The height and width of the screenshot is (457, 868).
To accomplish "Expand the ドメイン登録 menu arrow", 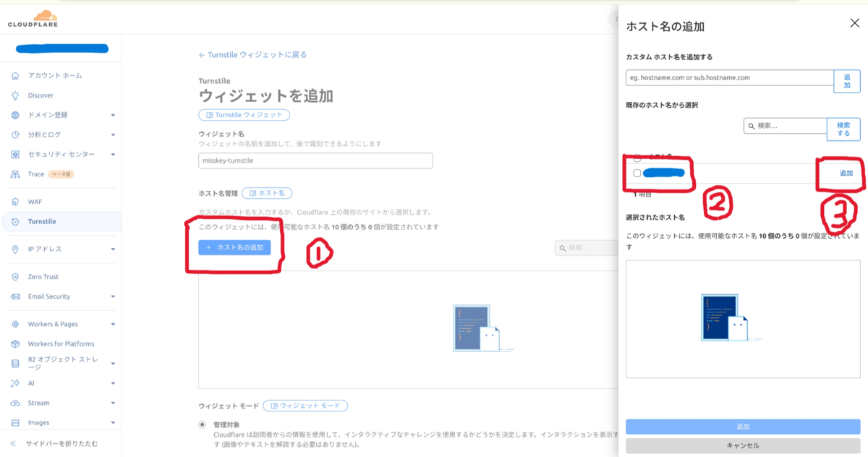I will (113, 115).
